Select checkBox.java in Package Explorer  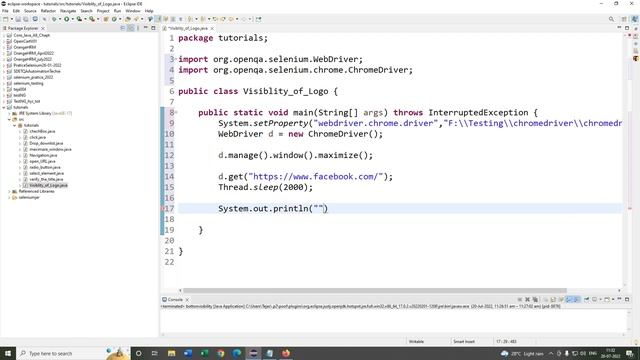[42, 131]
